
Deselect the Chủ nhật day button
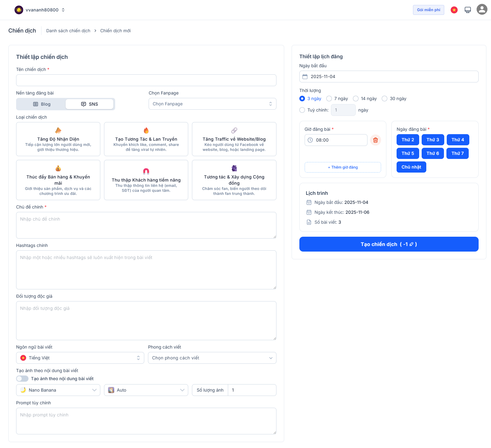pos(411,167)
